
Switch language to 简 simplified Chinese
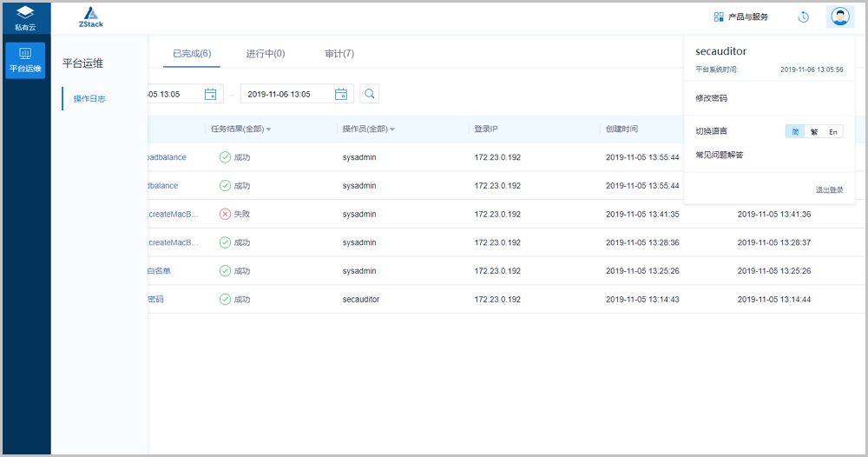coord(796,132)
